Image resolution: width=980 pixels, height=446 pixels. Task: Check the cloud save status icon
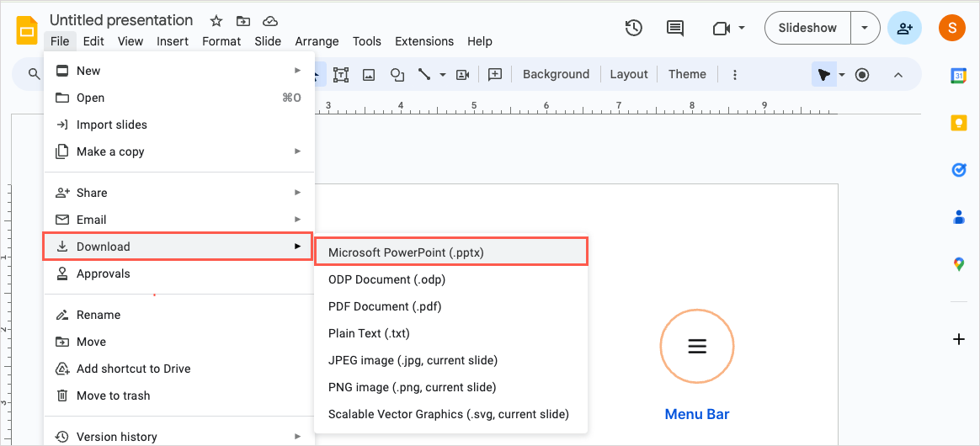coord(270,21)
